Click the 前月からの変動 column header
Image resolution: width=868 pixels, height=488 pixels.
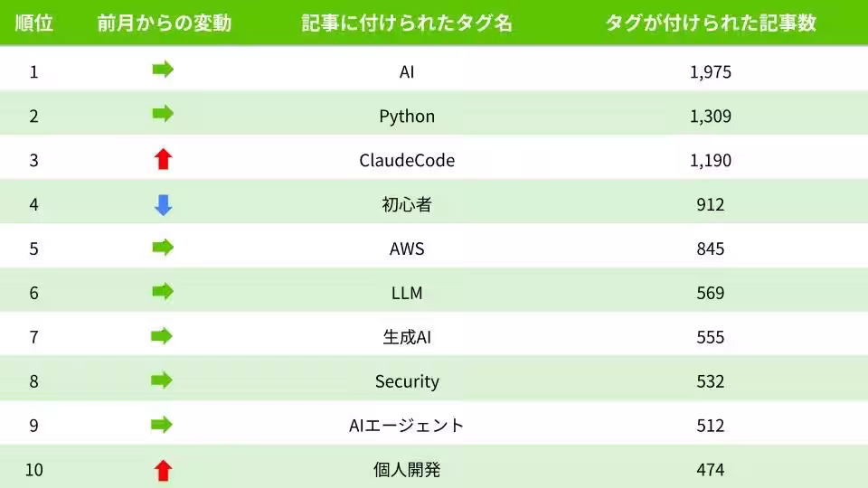(165, 23)
